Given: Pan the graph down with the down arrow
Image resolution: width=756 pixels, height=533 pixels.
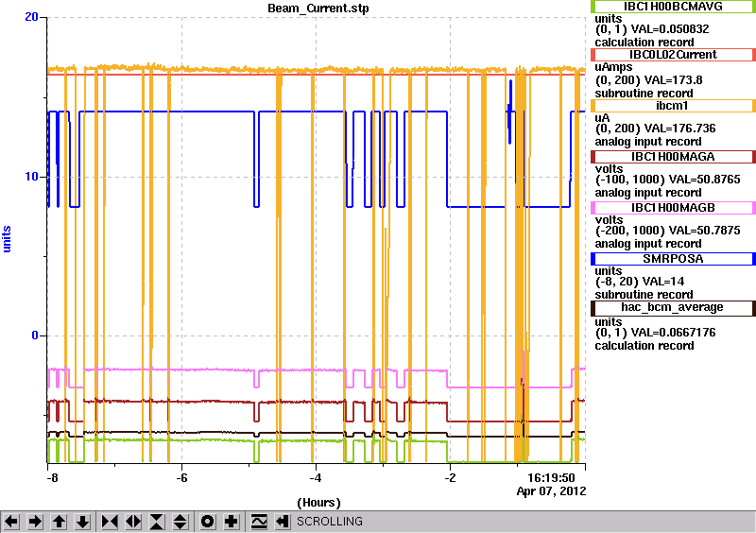Looking at the screenshot, I should (x=83, y=522).
